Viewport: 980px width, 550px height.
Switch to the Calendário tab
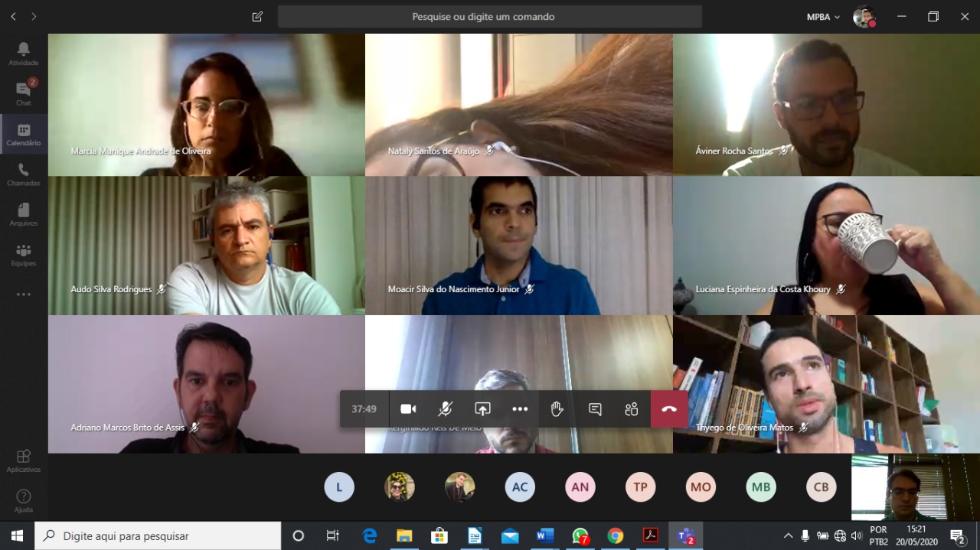pyautogui.click(x=24, y=134)
